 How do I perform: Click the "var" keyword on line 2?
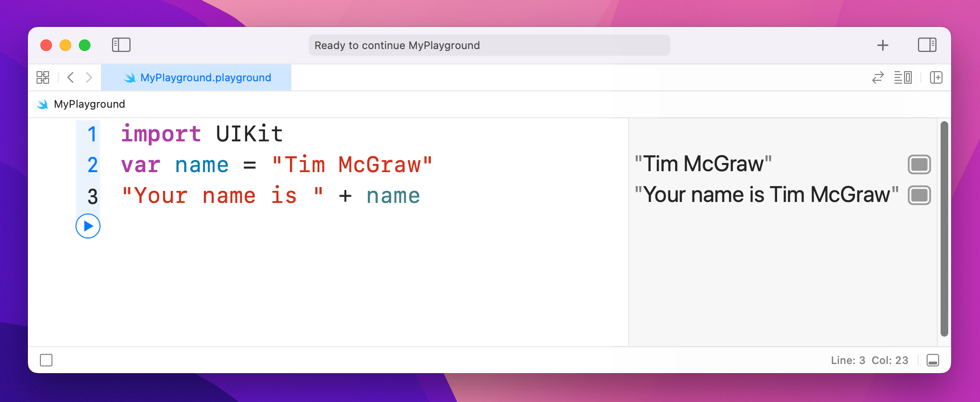pyautogui.click(x=140, y=165)
